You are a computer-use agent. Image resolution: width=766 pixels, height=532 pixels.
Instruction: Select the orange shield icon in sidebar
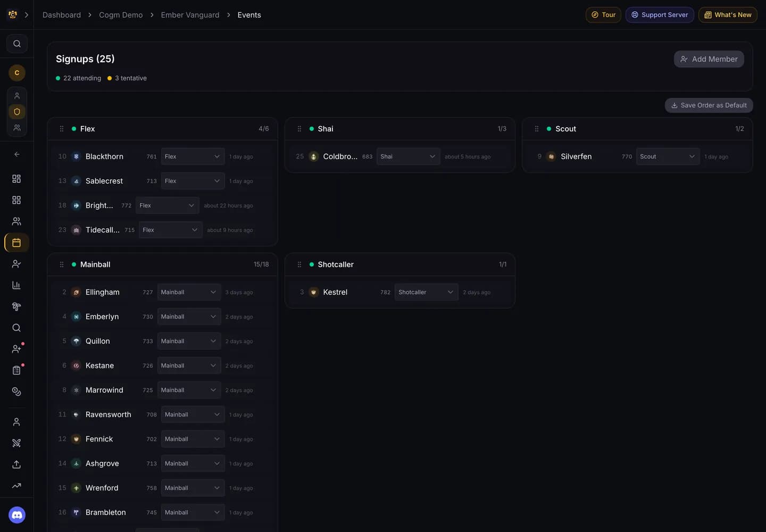[17, 112]
